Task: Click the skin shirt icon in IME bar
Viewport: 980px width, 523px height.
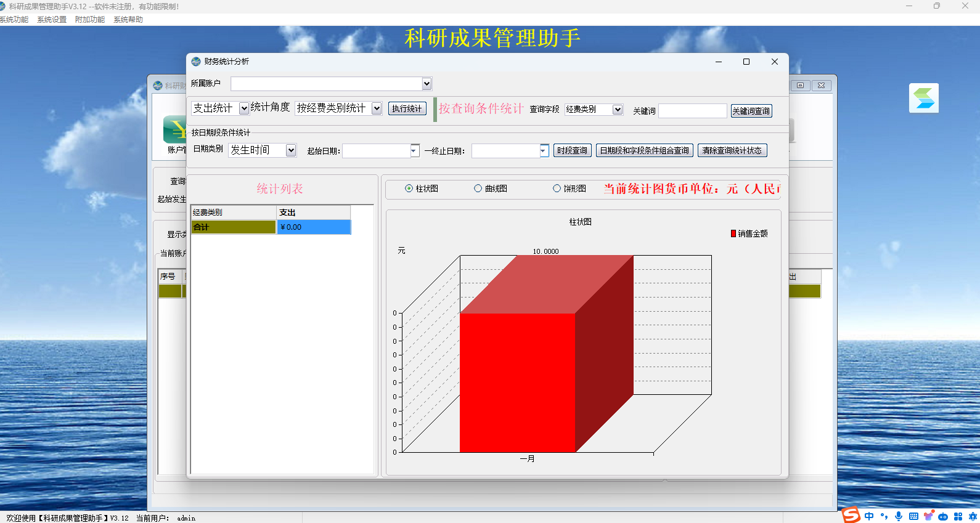Action: point(928,516)
